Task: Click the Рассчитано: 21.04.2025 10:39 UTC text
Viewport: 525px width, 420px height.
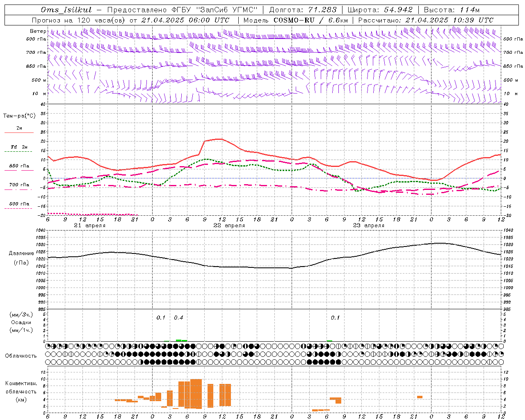Action: (426, 20)
